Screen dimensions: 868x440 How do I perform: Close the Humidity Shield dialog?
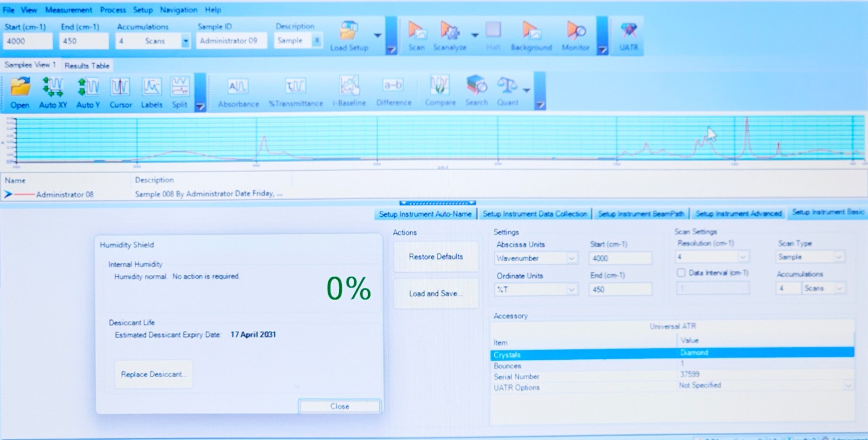pos(340,406)
